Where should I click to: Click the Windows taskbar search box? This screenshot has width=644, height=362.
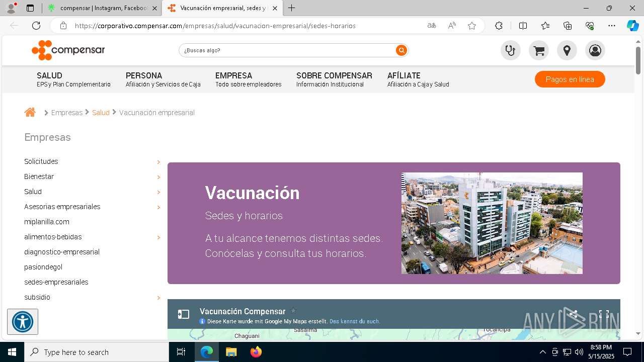coord(97,352)
